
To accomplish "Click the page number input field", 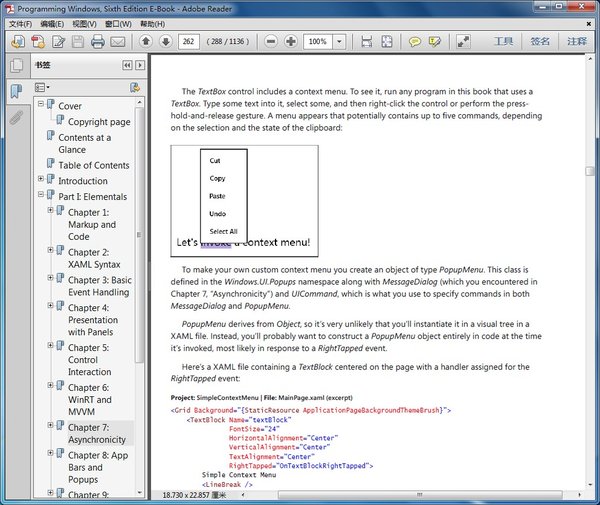I will (x=189, y=42).
